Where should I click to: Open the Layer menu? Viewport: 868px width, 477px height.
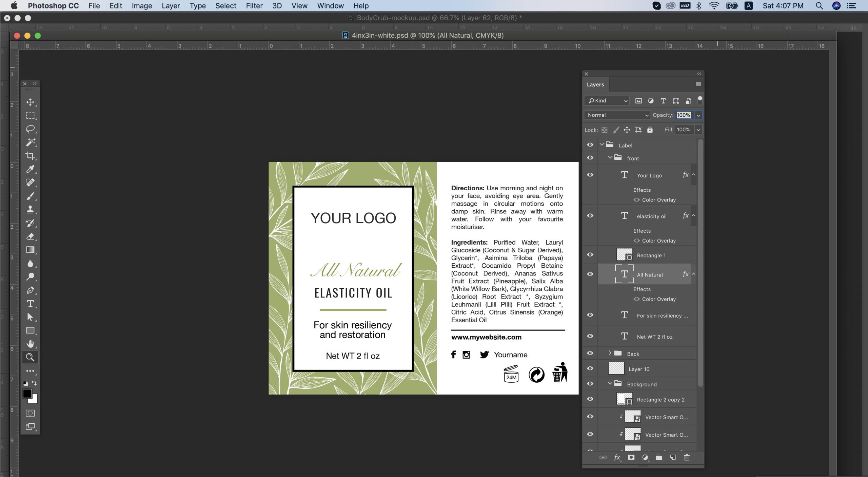171,6
